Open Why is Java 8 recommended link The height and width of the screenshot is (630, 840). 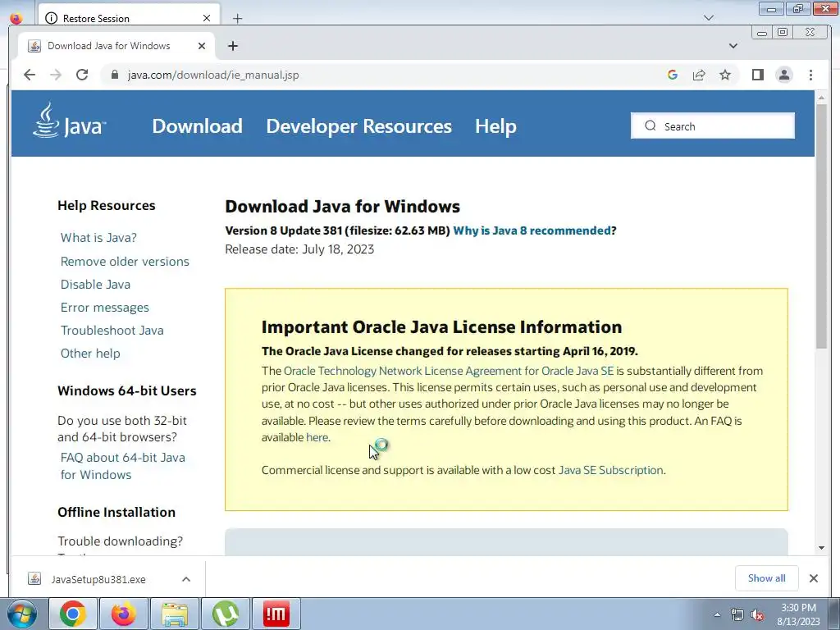[532, 231]
